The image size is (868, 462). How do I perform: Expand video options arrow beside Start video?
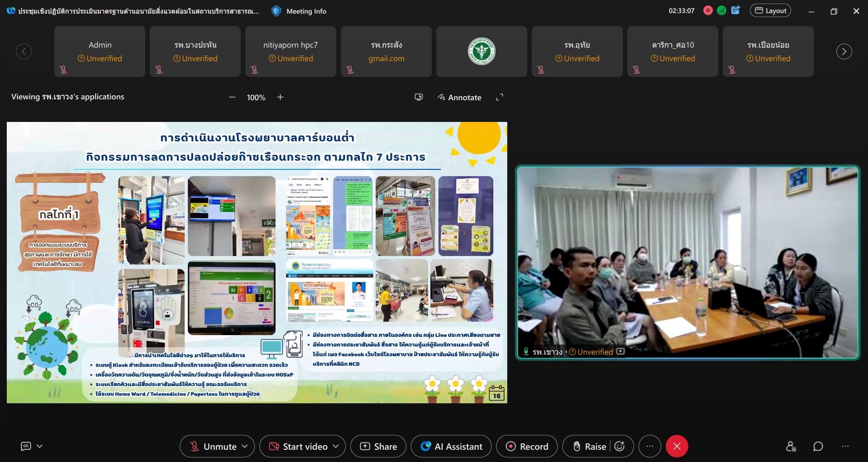pos(336,446)
